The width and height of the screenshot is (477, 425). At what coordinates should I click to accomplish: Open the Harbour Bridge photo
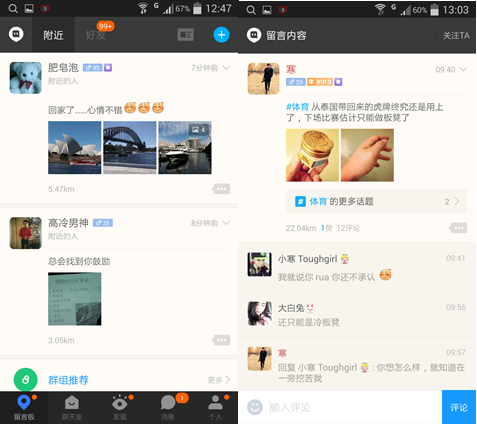130,147
